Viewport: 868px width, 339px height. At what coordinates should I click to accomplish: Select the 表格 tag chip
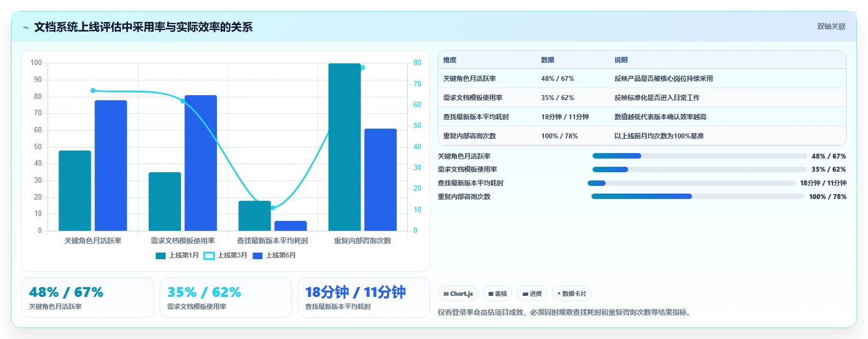498,294
